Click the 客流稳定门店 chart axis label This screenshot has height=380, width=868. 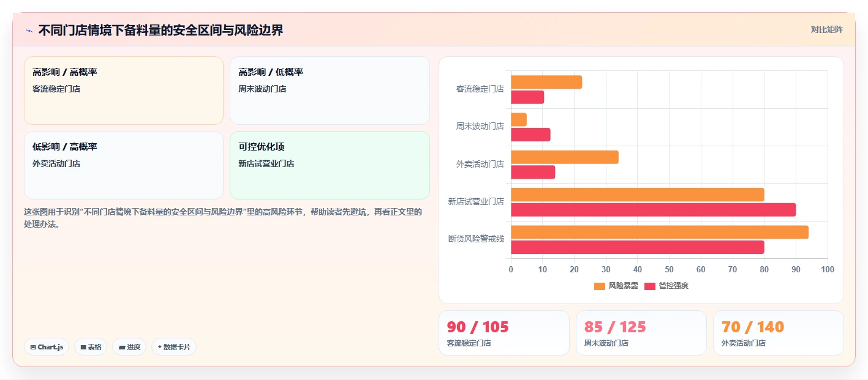(480, 89)
